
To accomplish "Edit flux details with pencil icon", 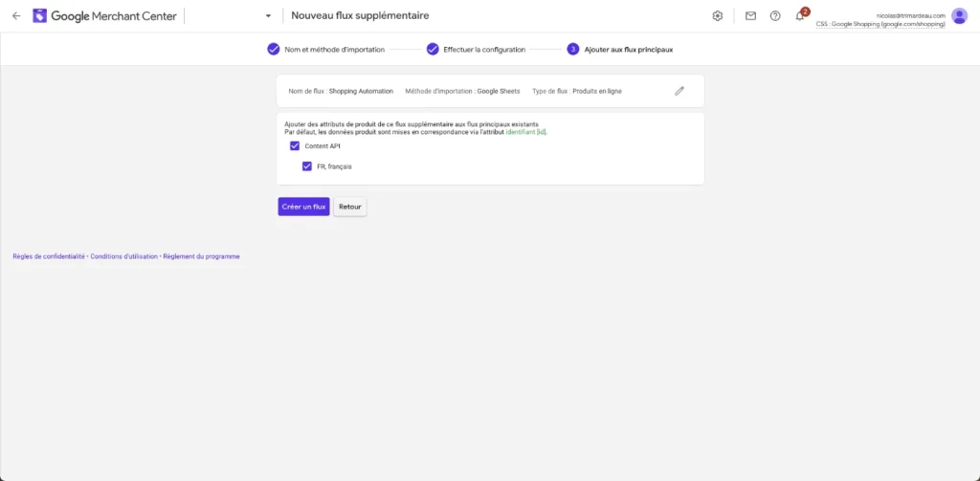I will pyautogui.click(x=679, y=91).
